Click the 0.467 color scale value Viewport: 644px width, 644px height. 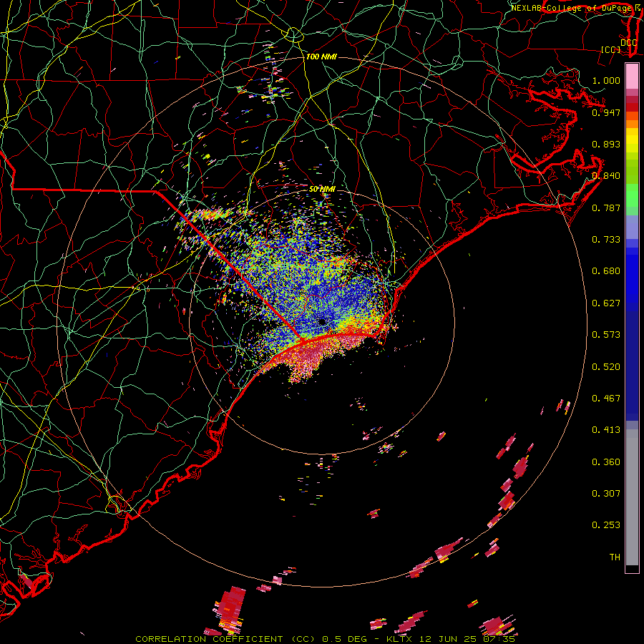pyautogui.click(x=606, y=398)
